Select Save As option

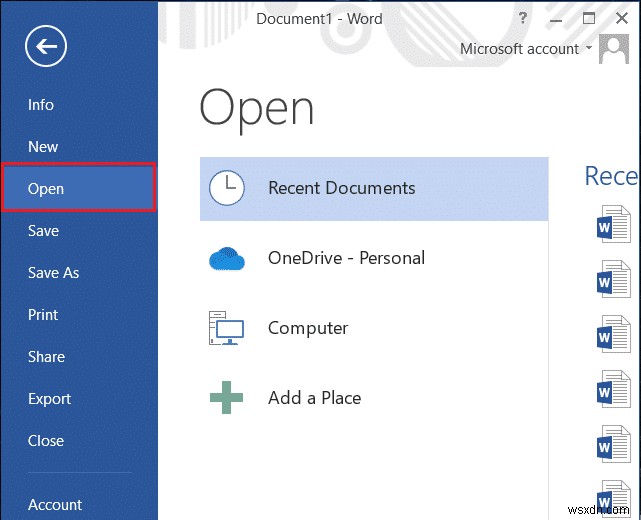(x=53, y=273)
